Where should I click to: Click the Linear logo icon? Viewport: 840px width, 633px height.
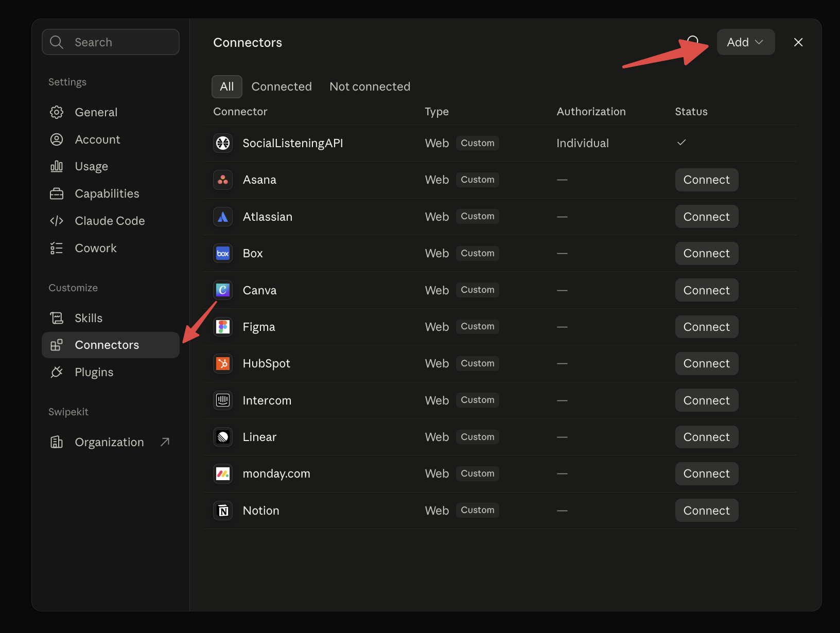coord(223,437)
